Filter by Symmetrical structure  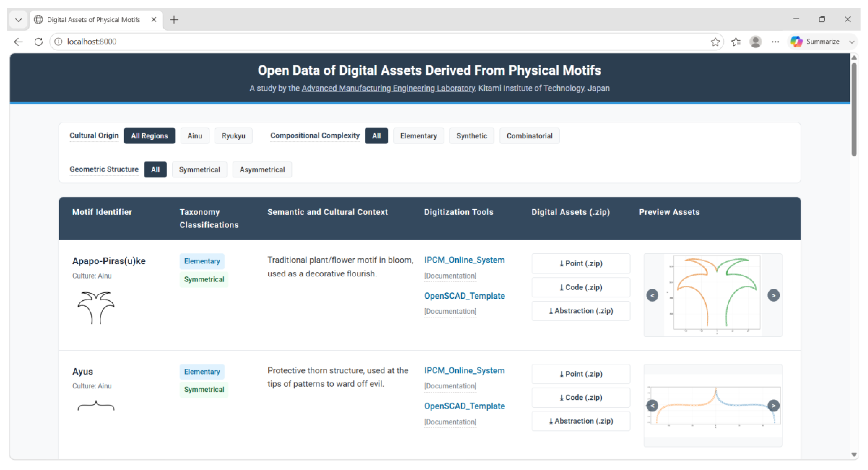199,170
